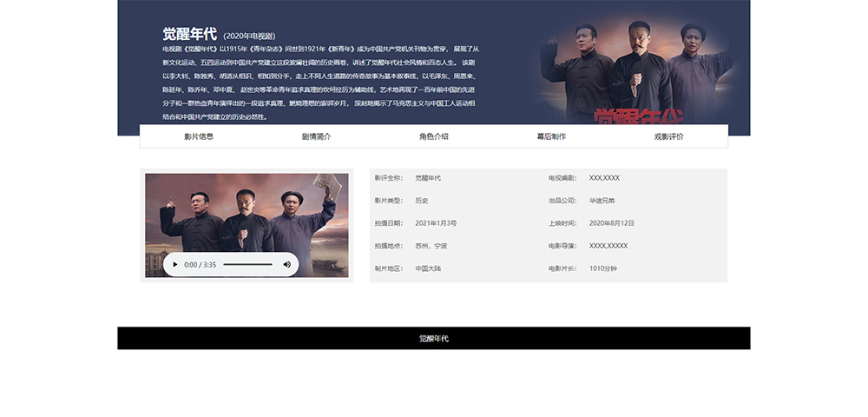Open the 影片信息 tab

(199, 136)
